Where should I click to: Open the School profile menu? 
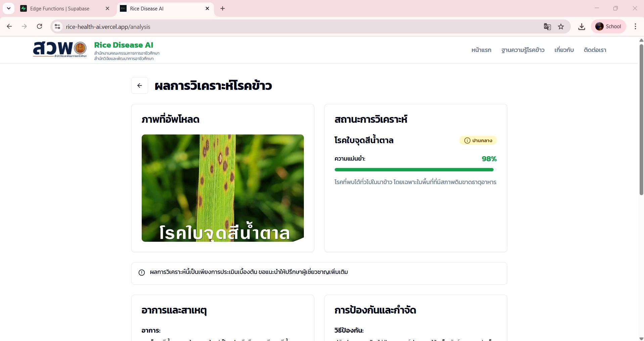608,26
